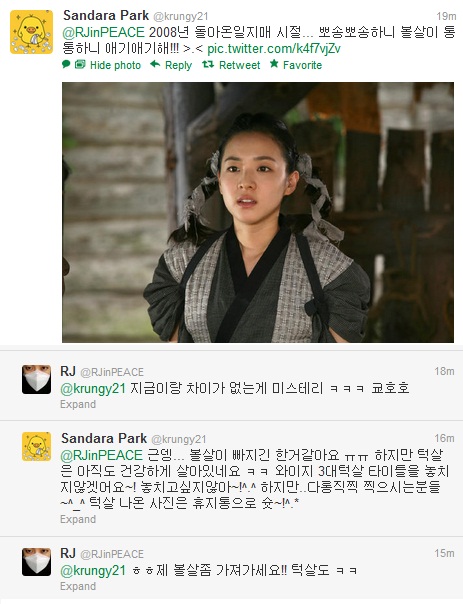Open the chick avatar in the 16m tweet

pyautogui.click(x=36, y=446)
